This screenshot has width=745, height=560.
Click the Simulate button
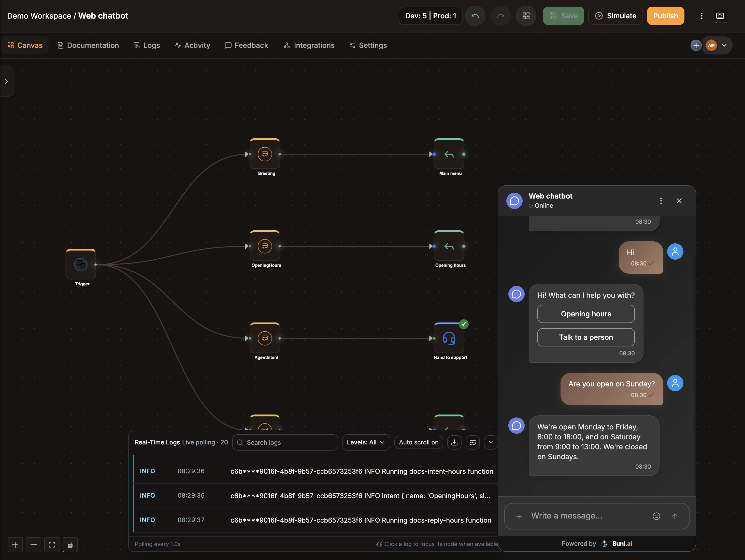click(615, 16)
